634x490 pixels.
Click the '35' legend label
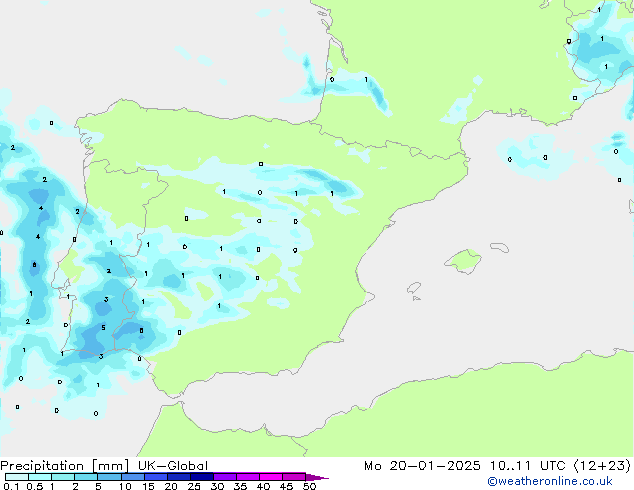(x=240, y=486)
